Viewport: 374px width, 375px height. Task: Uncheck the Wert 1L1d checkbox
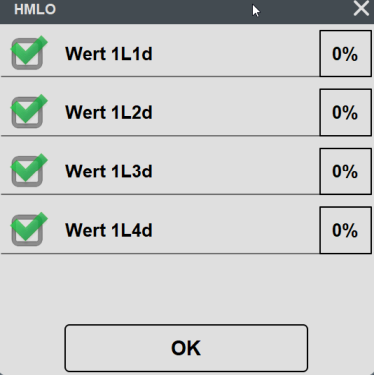pos(27,54)
